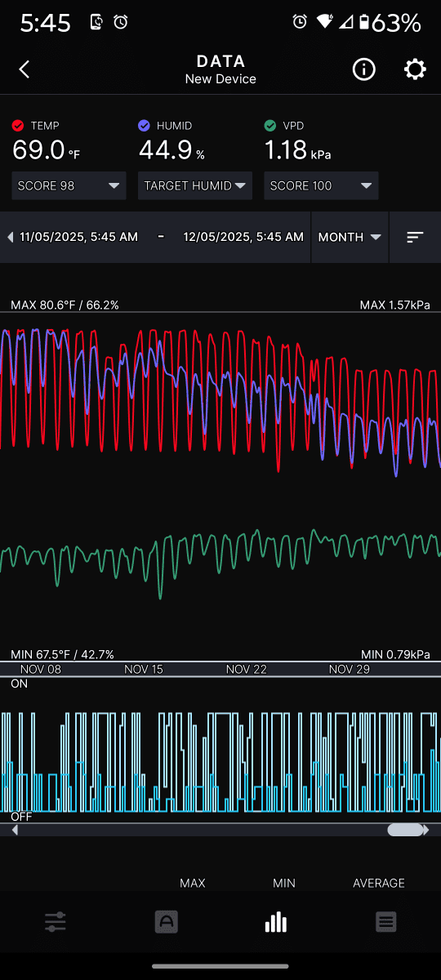The width and height of the screenshot is (441, 980).
Task: Expand the TARGET HUMID dropdown
Action: (x=195, y=185)
